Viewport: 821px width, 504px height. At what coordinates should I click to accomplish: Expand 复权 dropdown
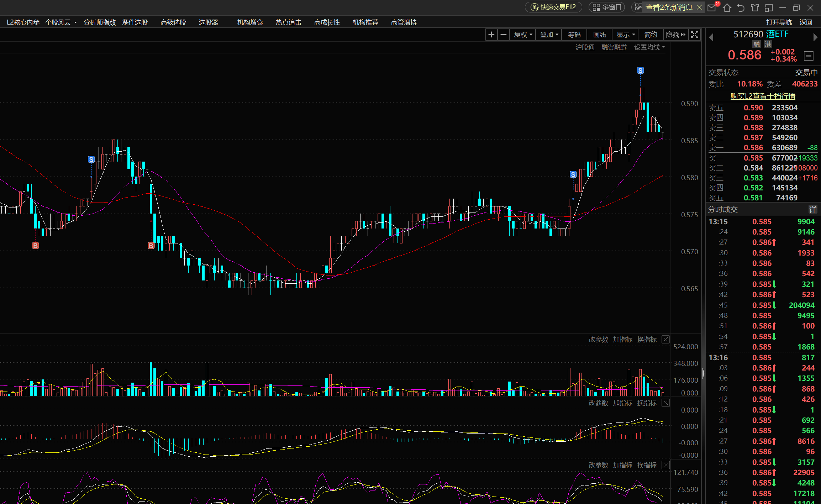tap(523, 35)
